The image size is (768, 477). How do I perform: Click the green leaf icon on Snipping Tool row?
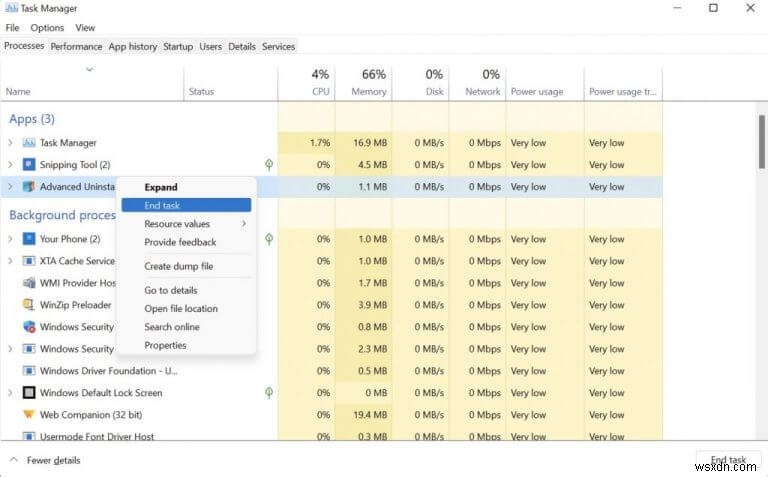269,165
